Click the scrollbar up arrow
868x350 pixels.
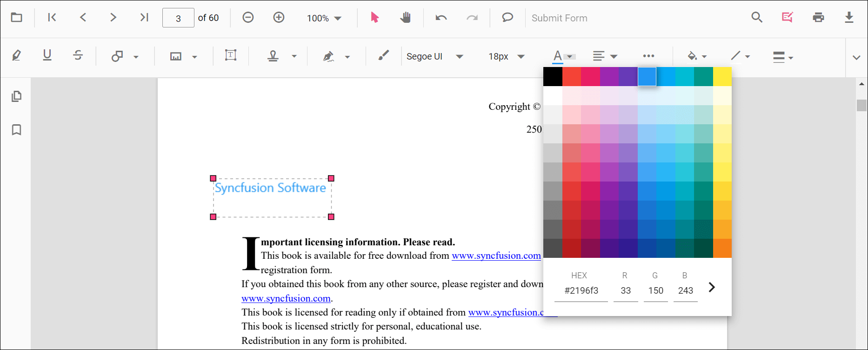tap(861, 84)
